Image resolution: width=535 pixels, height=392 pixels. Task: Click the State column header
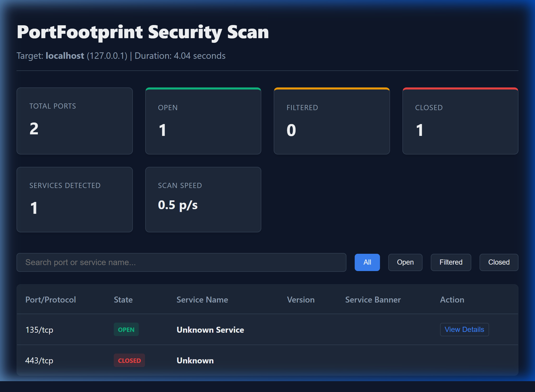tap(123, 300)
